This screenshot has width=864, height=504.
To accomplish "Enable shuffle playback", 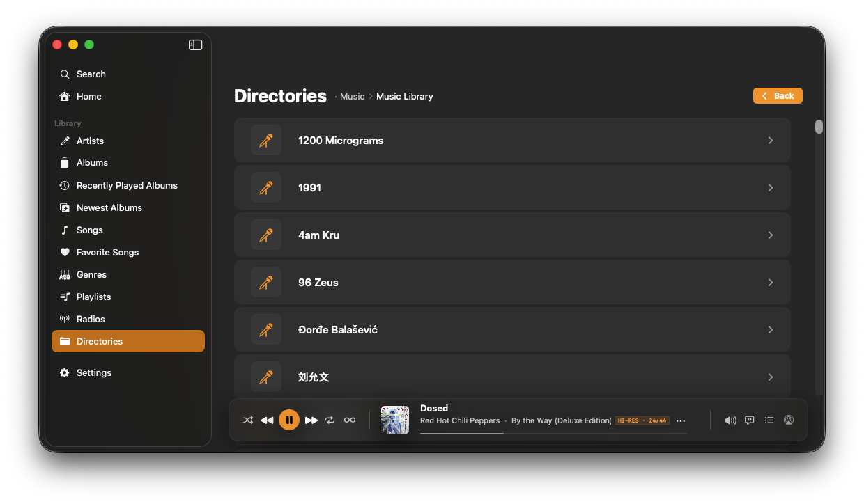I will 248,419.
